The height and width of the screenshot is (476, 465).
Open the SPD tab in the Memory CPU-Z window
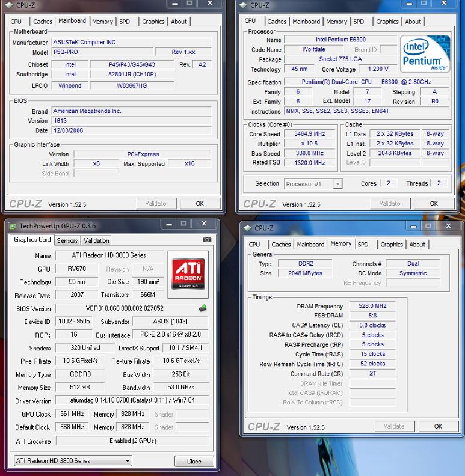tap(363, 245)
